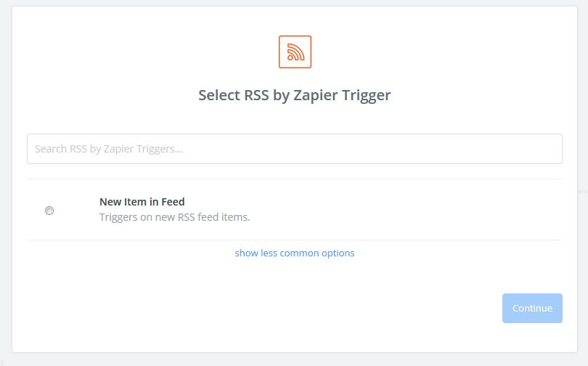The image size is (588, 366).
Task: Choose the New Item in Feed trigger option
Action: coord(295,210)
